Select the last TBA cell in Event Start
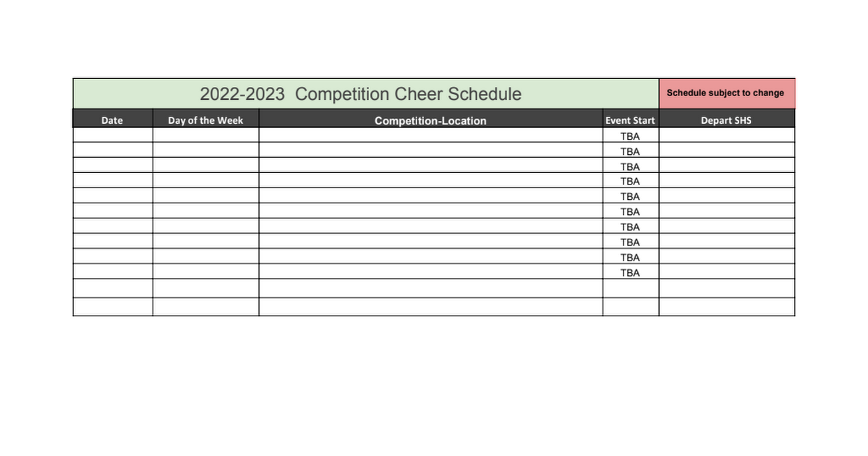This screenshot has height=456, width=868. pos(631,271)
